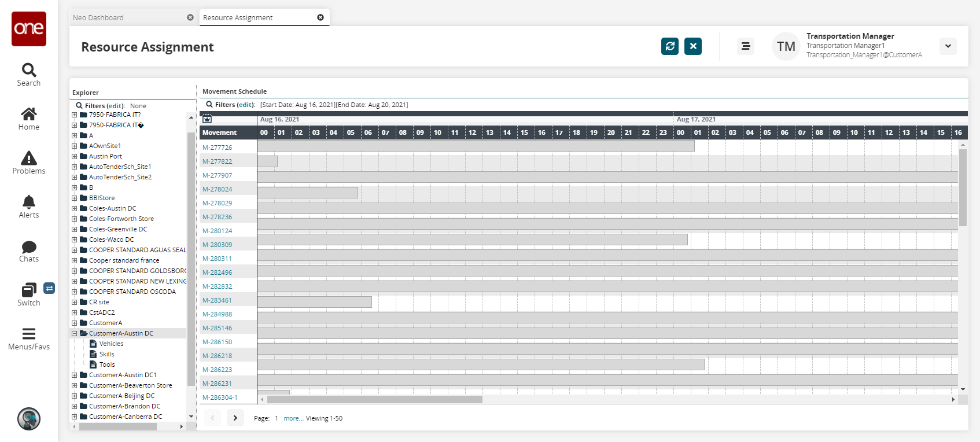Expand the BBIStore folder
Viewport: 980px width, 442px height.
74,198
